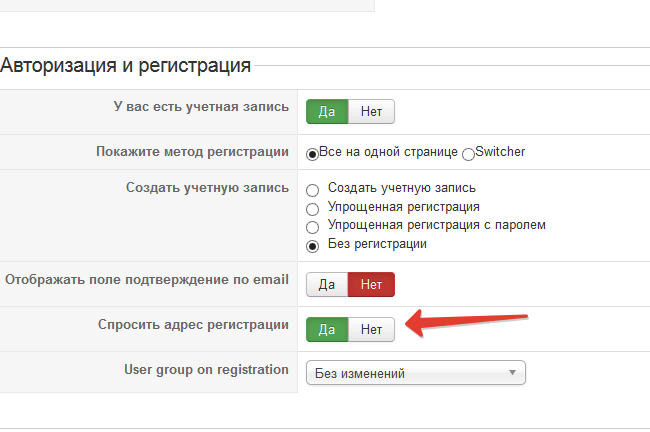Set 'У вас есть учетная запись' to Нет
Image resolution: width=650 pixels, height=432 pixels.
click(x=371, y=111)
